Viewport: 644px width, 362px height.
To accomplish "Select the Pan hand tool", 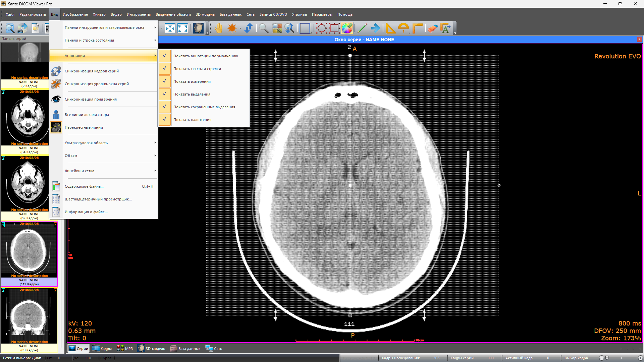I will [x=218, y=28].
